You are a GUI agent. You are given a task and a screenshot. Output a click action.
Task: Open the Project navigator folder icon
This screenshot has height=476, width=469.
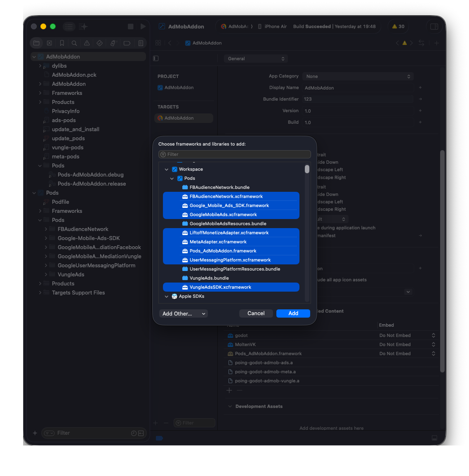coord(36,43)
